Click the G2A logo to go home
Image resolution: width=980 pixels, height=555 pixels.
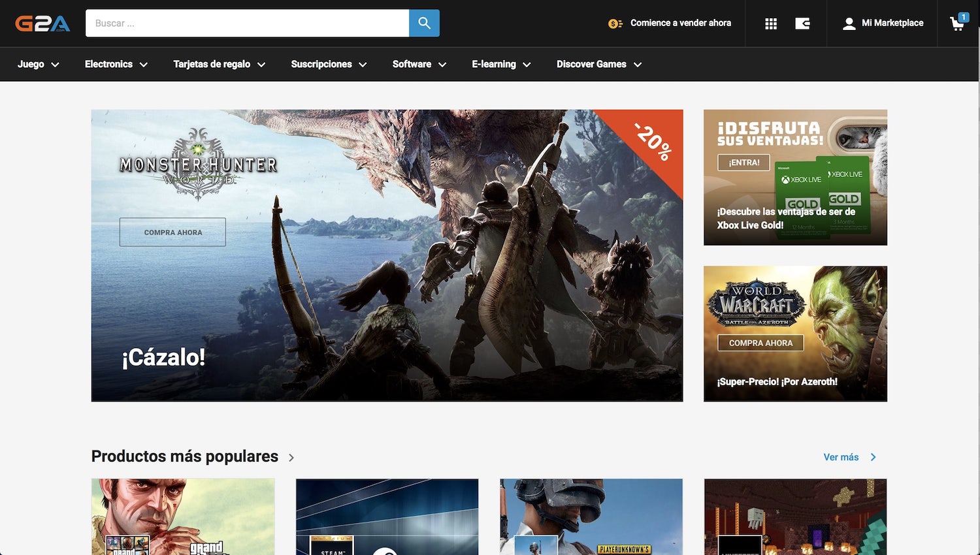(x=42, y=22)
